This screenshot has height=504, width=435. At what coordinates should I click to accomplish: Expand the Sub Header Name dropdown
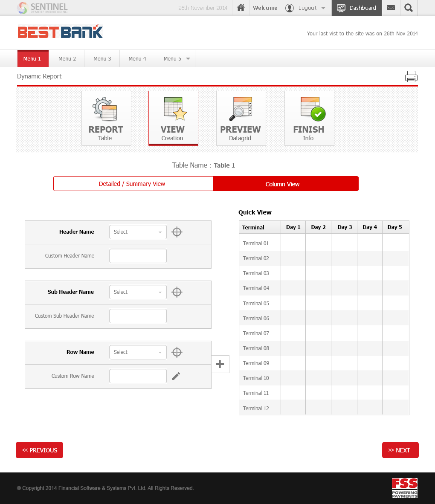tap(138, 292)
